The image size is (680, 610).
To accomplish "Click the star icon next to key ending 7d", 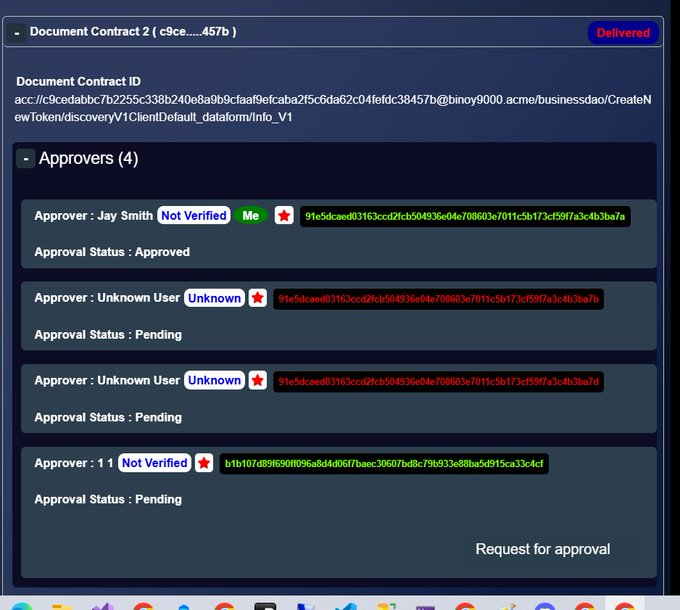I will coord(258,380).
